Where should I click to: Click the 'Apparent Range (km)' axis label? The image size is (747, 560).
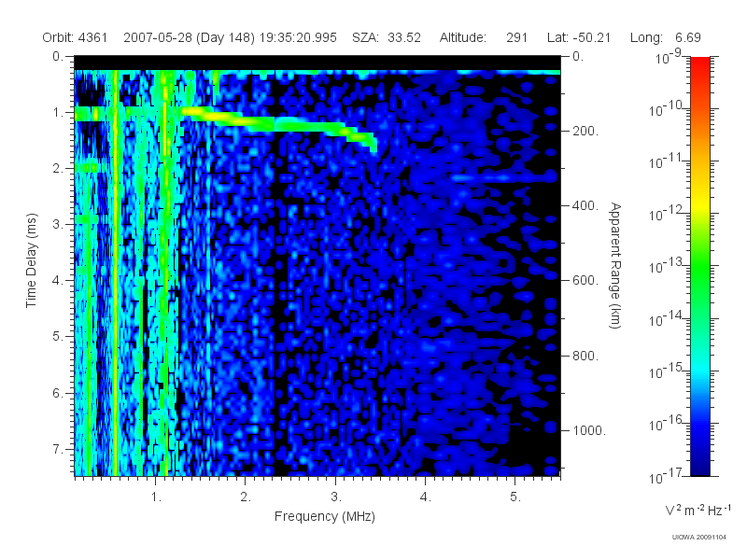615,265
